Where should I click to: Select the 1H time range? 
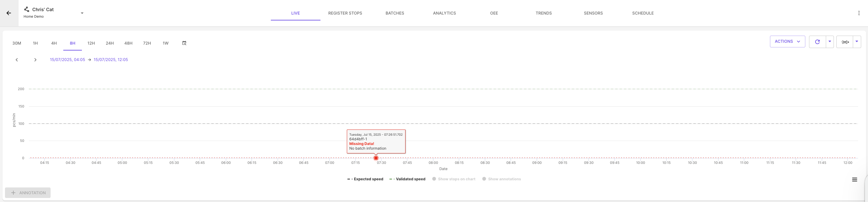[x=35, y=43]
